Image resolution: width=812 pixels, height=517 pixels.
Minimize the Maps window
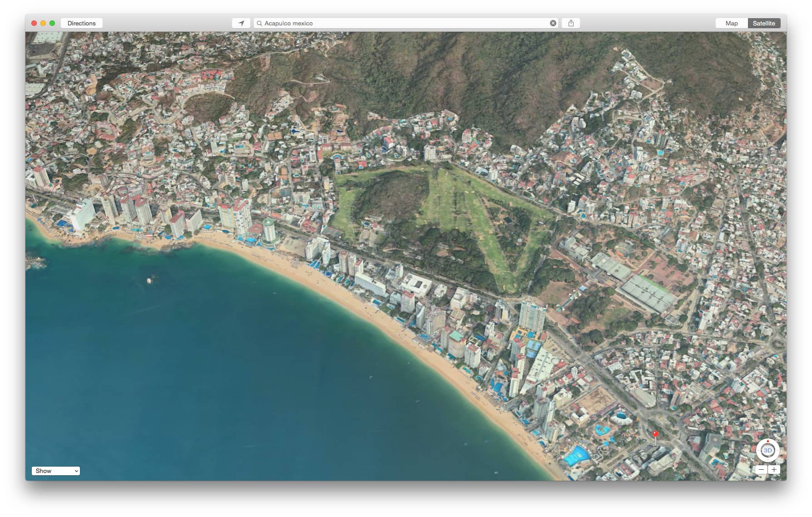point(43,23)
